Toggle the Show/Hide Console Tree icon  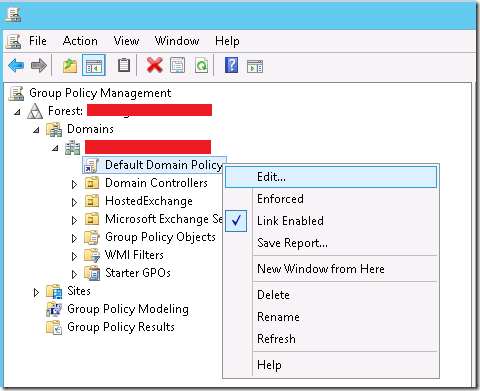pyautogui.click(x=94, y=65)
